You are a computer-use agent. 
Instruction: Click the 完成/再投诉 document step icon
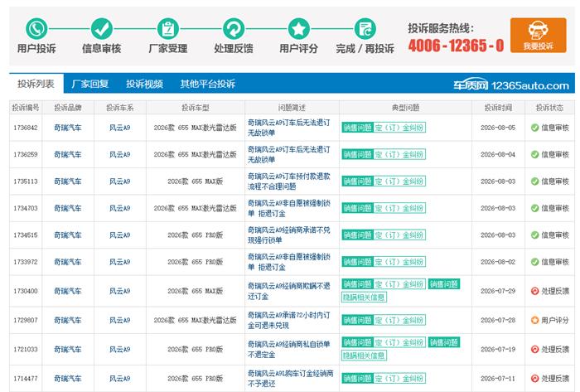coord(365,29)
